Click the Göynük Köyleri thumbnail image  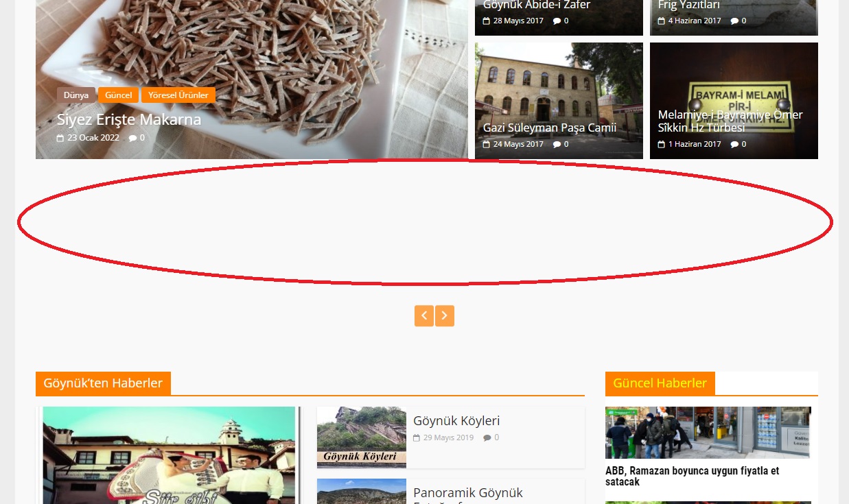(x=362, y=437)
